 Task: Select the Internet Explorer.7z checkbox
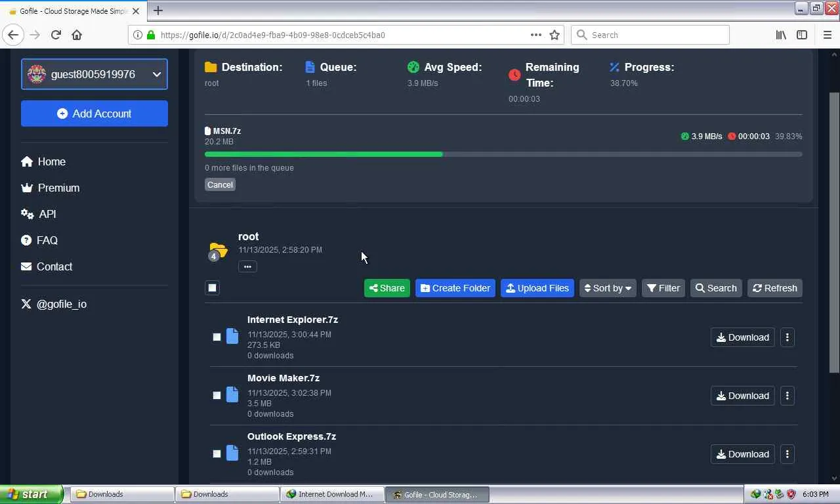[217, 337]
